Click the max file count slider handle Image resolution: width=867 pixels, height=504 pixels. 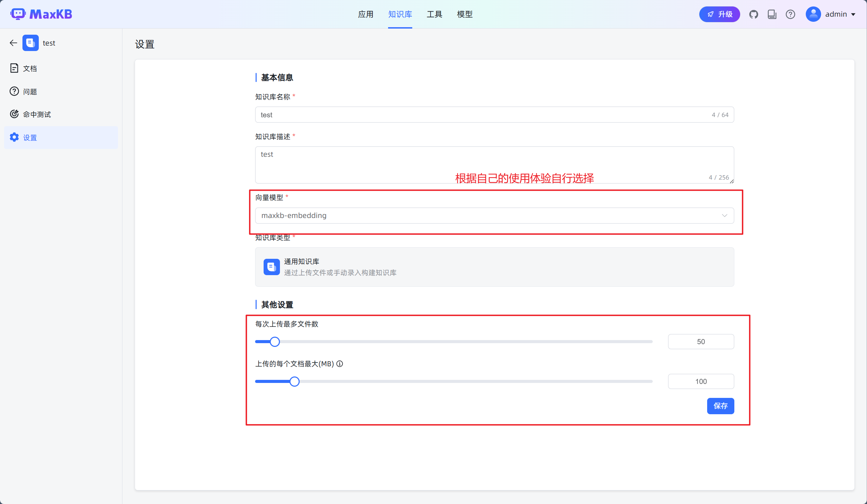[274, 342]
